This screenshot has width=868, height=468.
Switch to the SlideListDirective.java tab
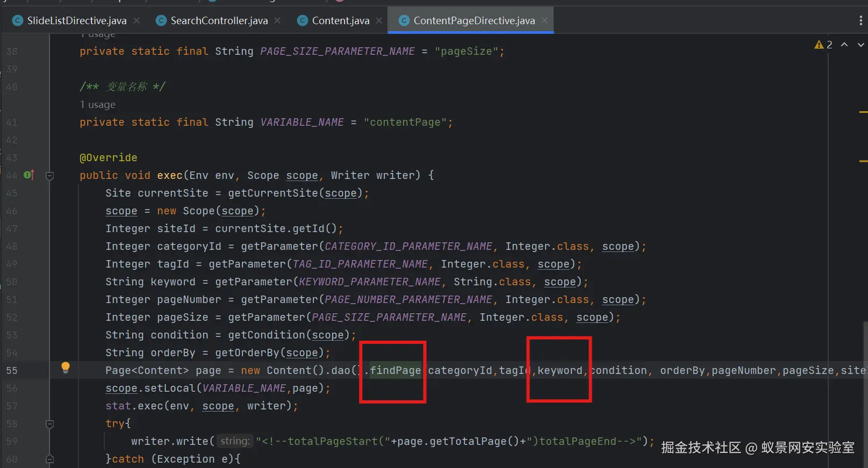(76, 20)
